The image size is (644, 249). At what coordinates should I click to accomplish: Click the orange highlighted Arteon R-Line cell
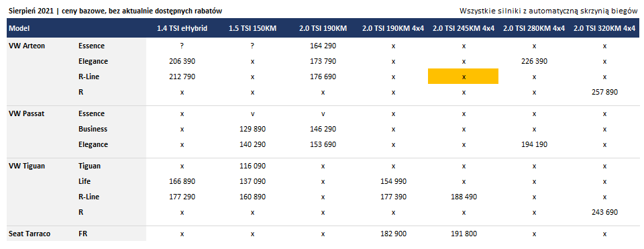coord(464,77)
